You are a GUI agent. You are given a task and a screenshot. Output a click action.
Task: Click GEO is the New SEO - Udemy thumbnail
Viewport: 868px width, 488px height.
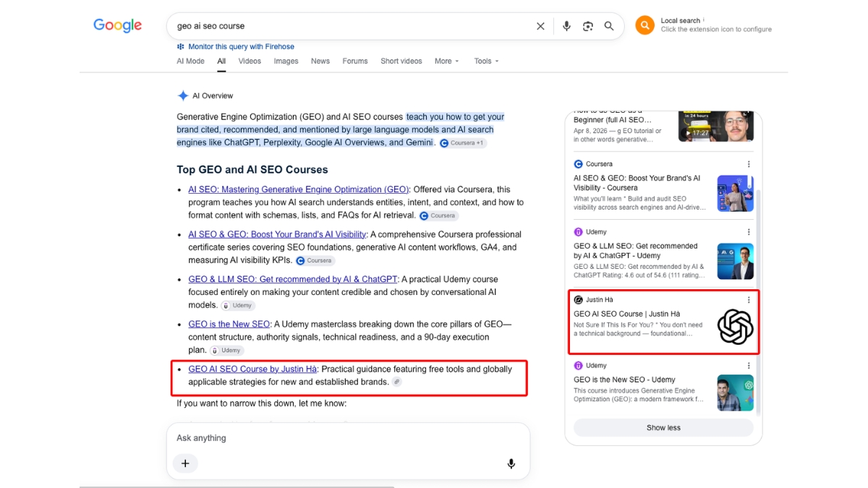tap(736, 393)
